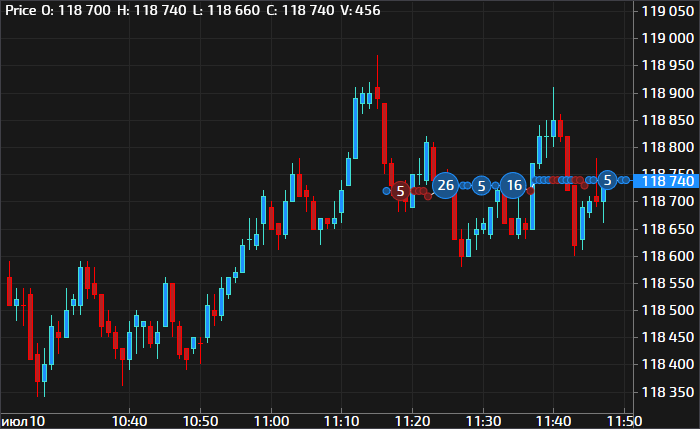Select the 118 350 price axis label

(x=668, y=391)
